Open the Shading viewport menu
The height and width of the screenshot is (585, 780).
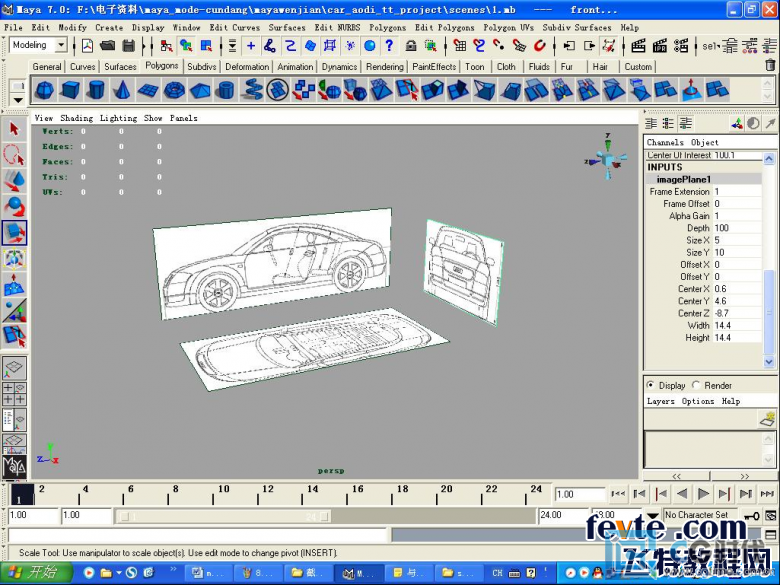[x=77, y=118]
